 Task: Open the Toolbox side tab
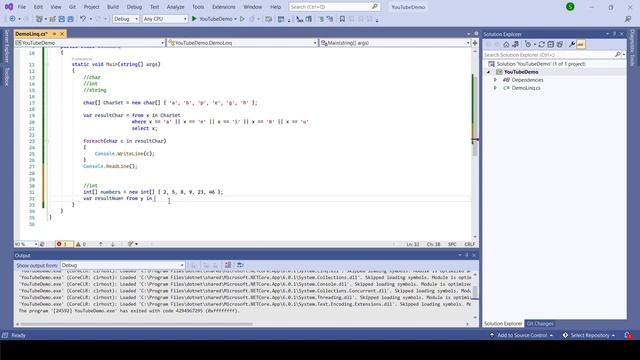coord(7,77)
